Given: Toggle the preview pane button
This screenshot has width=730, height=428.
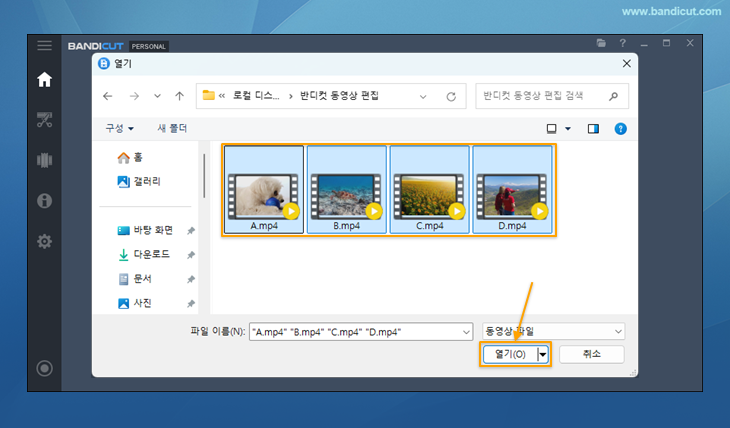Looking at the screenshot, I should [593, 129].
